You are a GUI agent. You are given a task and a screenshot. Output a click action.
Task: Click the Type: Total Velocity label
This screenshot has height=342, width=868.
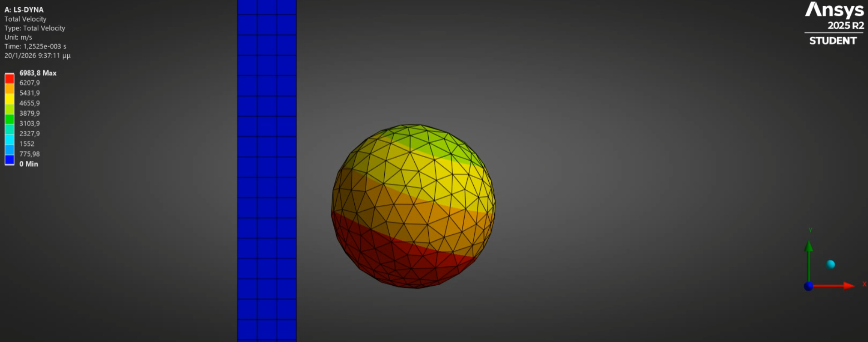[x=35, y=28]
